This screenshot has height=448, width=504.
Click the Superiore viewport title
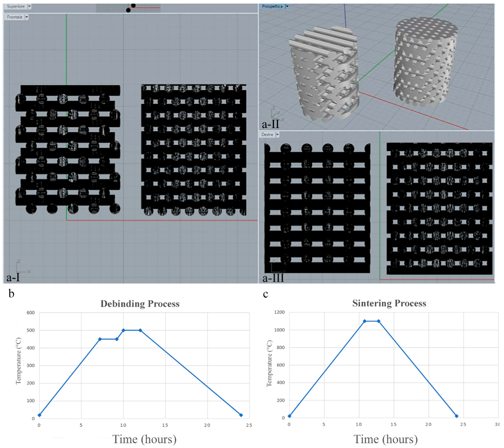(16, 6)
